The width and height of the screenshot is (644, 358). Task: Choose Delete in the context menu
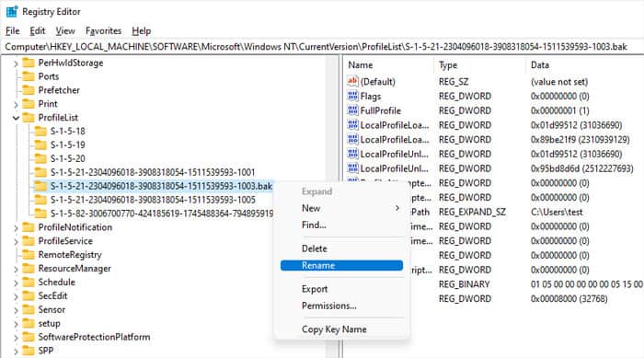(341, 248)
